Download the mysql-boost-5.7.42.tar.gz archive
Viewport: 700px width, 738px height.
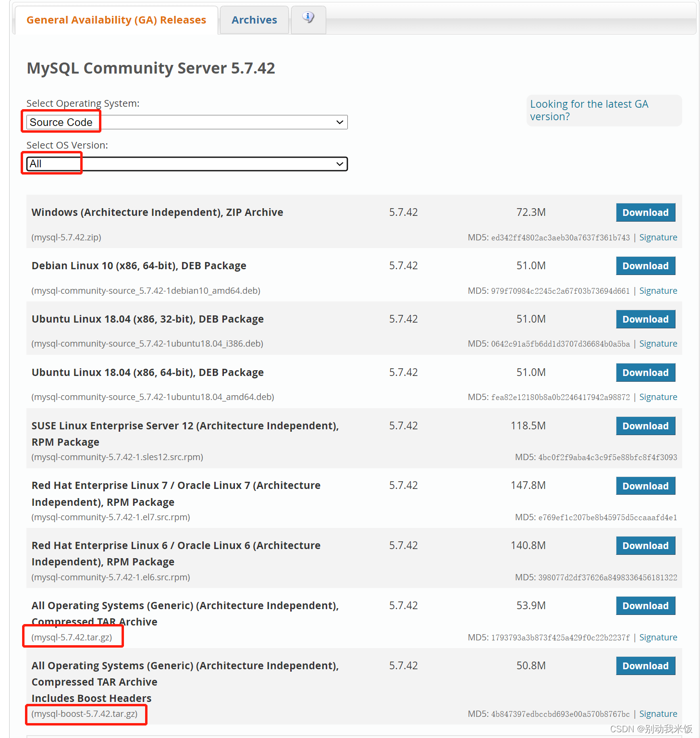point(645,665)
